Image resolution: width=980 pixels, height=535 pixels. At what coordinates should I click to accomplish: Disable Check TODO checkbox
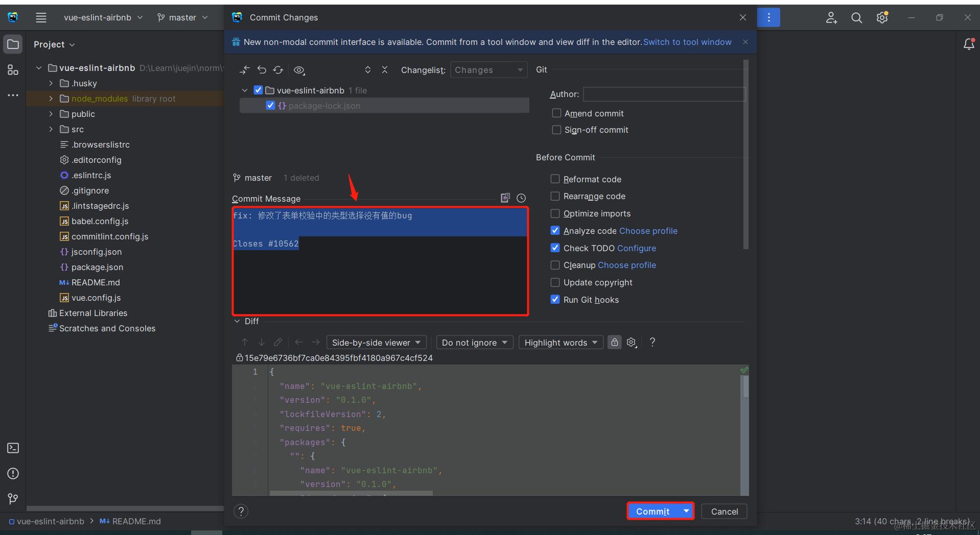point(555,248)
